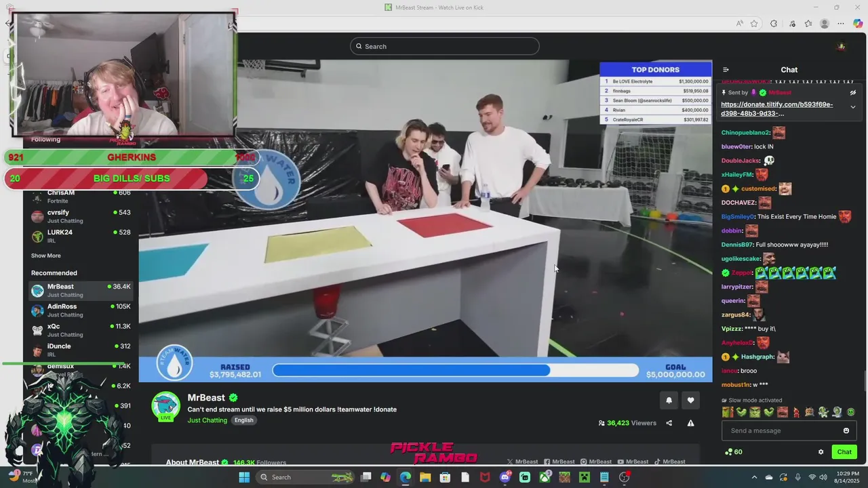
Task: Open iDuncle in Recommended channels
Action: (x=81, y=350)
